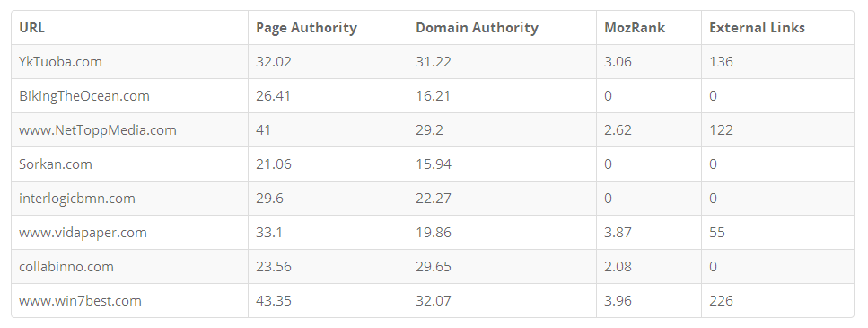Select collabinno.com in the URL column
868x328 pixels.
point(66,267)
